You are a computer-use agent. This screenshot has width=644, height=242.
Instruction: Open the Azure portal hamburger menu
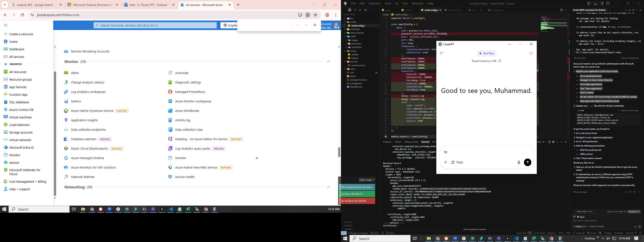[x=5, y=25]
